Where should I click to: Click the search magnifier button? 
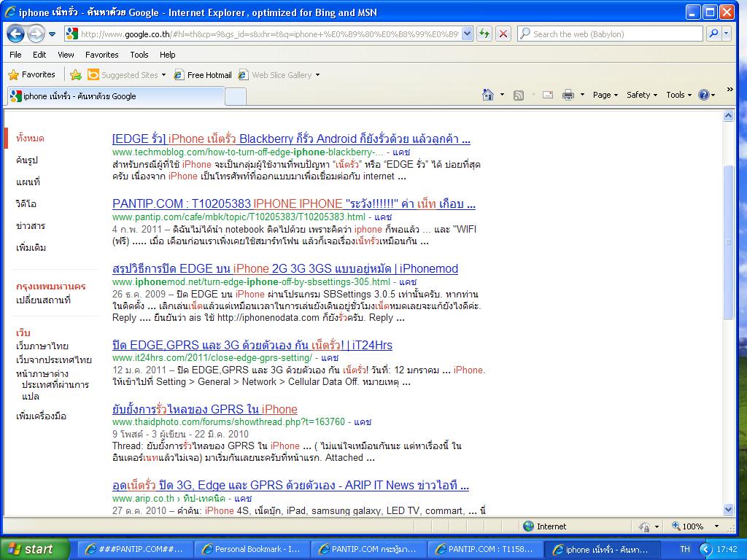[713, 34]
